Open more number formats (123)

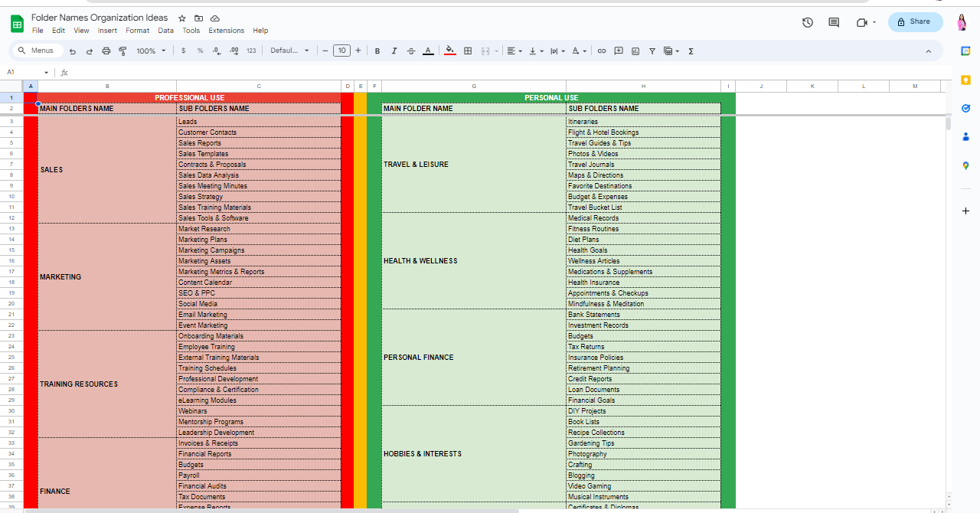tap(251, 51)
